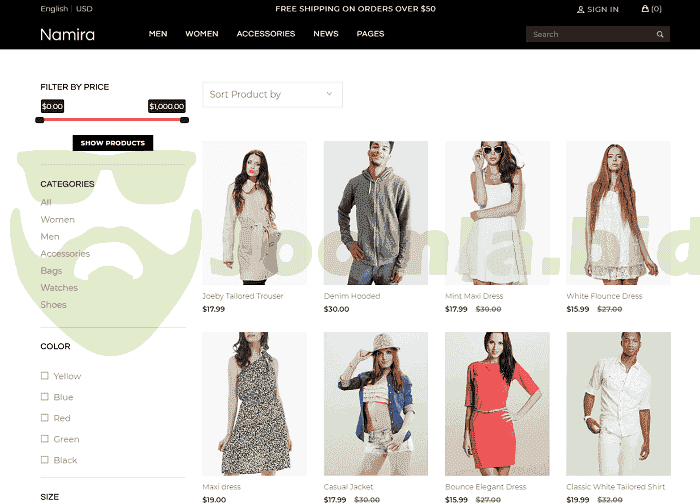Image resolution: width=700 pixels, height=503 pixels.
Task: Select Accessories in the top navigation
Action: coord(265,34)
